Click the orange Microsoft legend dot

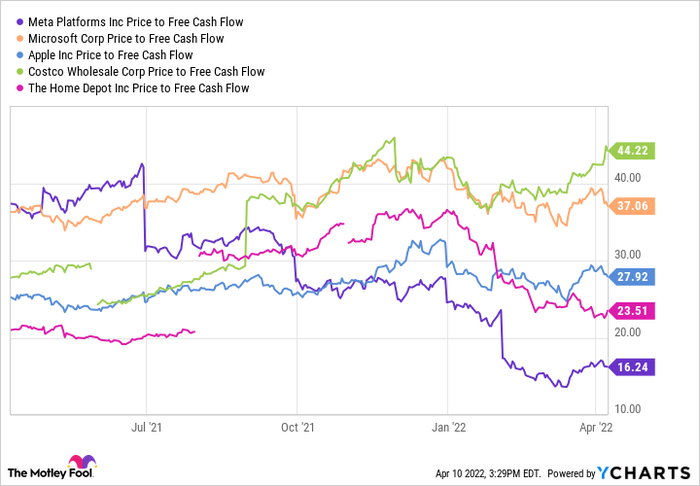(13, 38)
